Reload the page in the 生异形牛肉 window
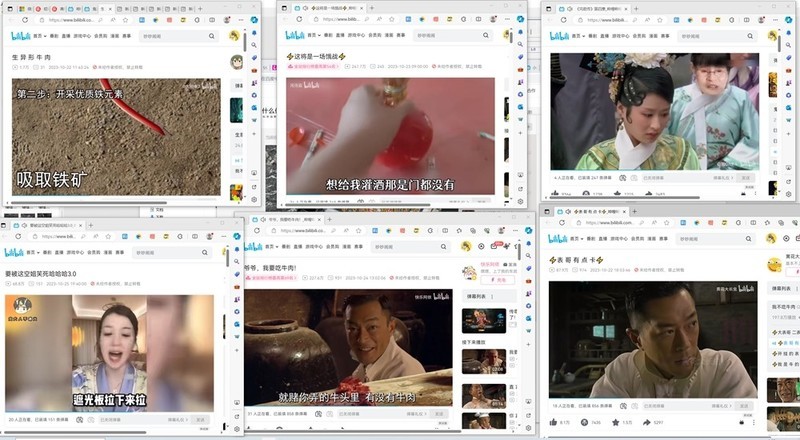This screenshot has width=800, height=440. pos(25,20)
